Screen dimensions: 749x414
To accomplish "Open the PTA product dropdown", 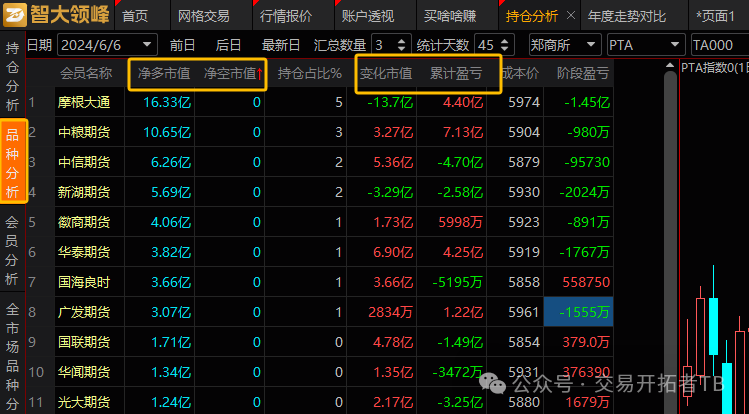I will tap(645, 45).
